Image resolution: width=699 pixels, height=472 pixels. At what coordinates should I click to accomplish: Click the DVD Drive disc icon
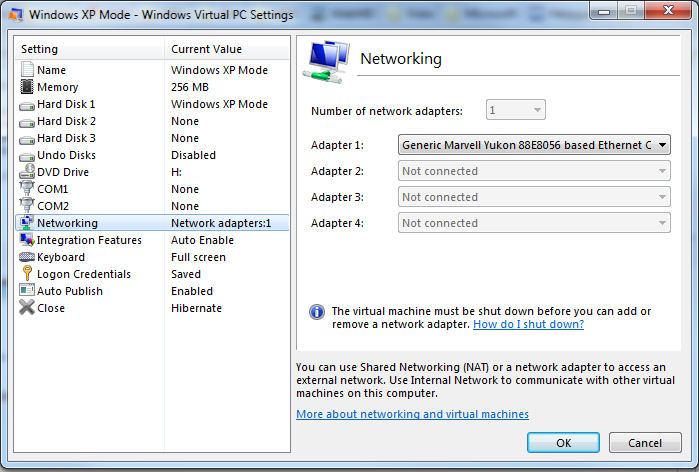27,171
